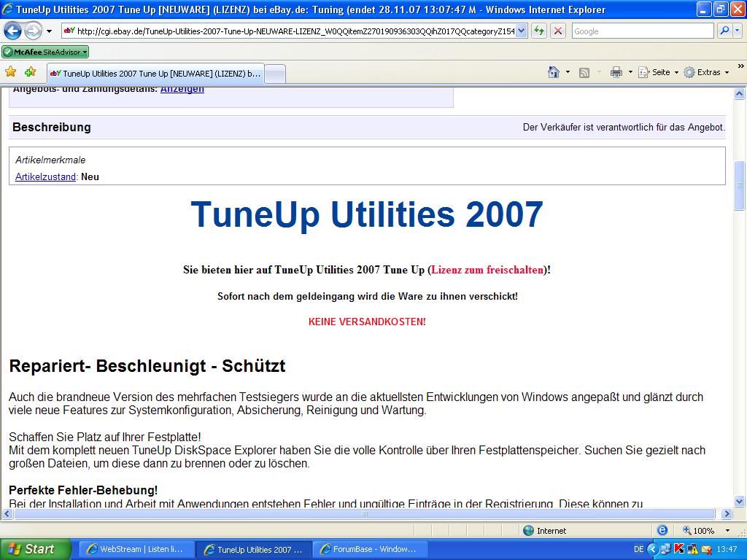Image resolution: width=747 pixels, height=560 pixels.
Task: Click the mail envelope tray icon
Action: pos(706,549)
